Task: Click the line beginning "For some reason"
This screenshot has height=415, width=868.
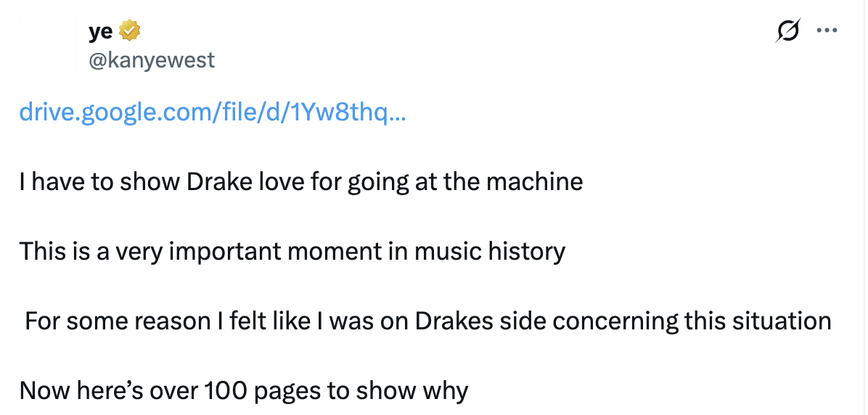Action: [x=428, y=321]
